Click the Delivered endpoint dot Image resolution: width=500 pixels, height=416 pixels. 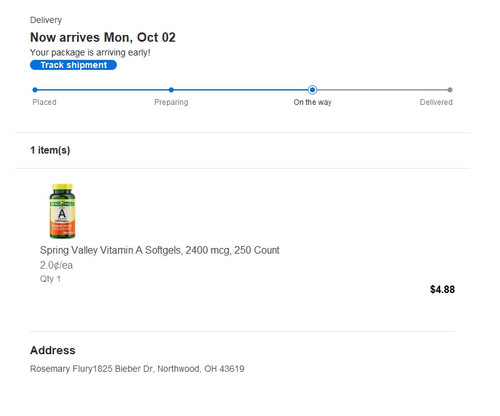(450, 90)
